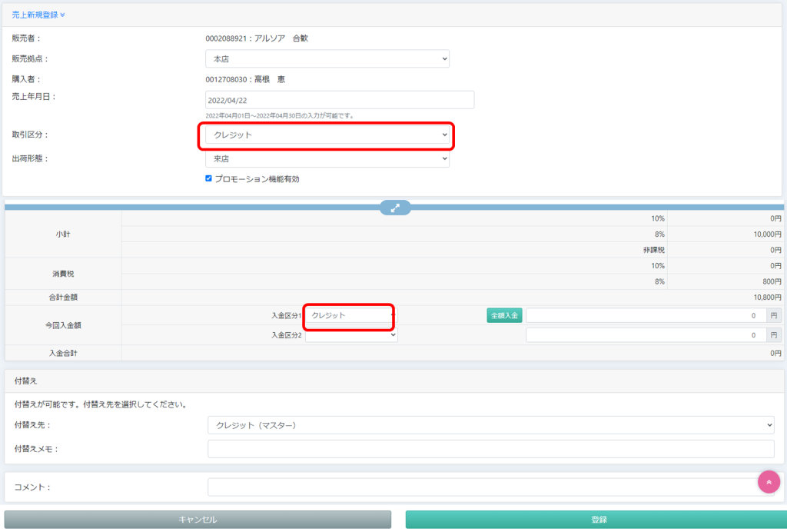Open the 取引区分 dropdown showing クレジット
The image size is (787, 532).
pyautogui.click(x=327, y=135)
